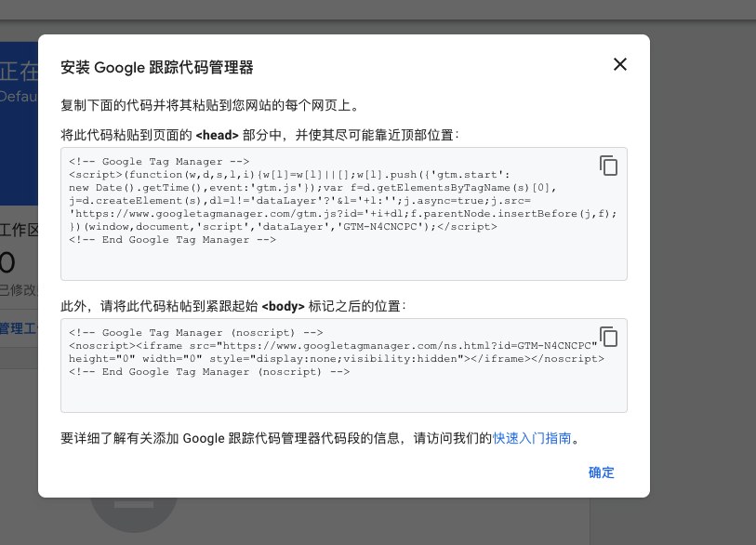
Task: Select '<!-- End Google Tag Manager -->' head comment
Action: pyautogui.click(x=173, y=240)
